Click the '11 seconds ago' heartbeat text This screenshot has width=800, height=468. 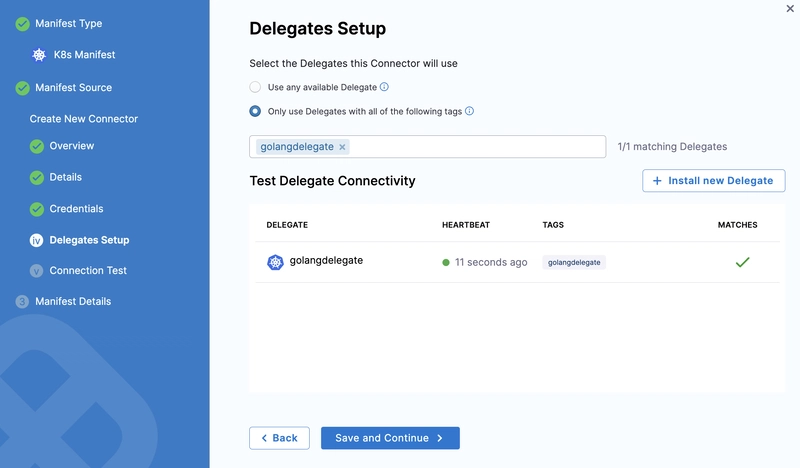click(491, 262)
